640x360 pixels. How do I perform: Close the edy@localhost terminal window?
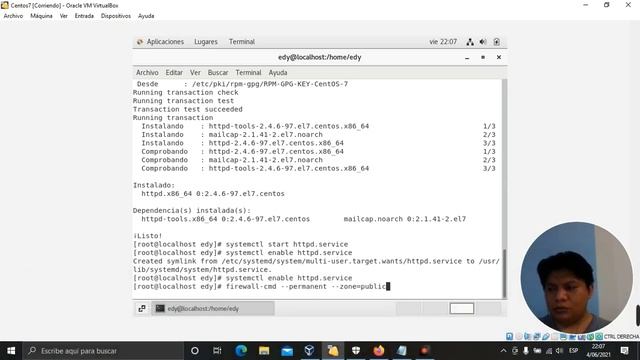(x=499, y=58)
